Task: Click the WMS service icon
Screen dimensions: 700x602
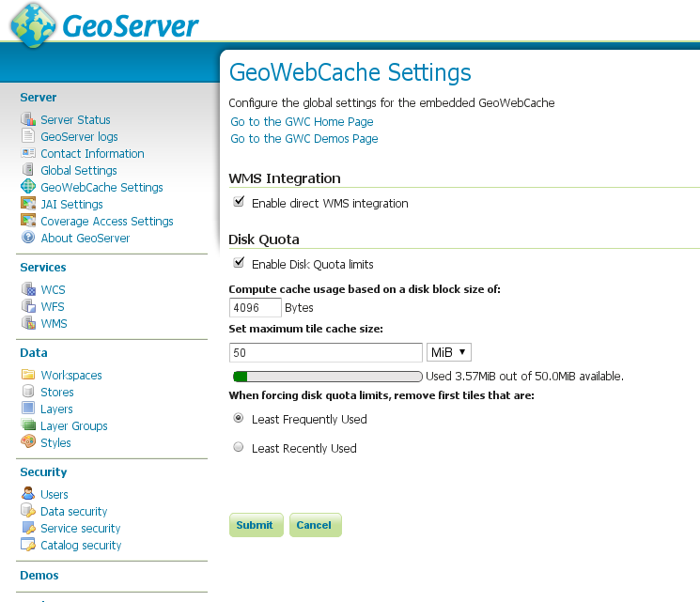Action: pos(28,323)
